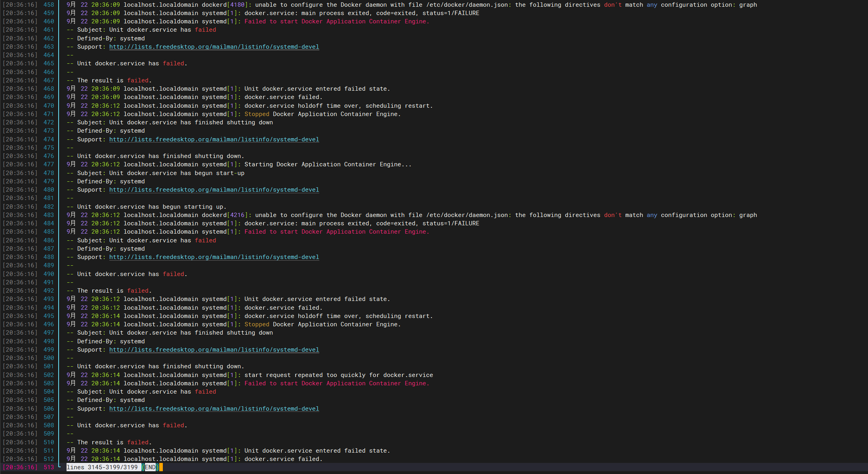Image resolution: width=868 pixels, height=474 pixels.
Task: Click 'Defined-By: systemd' on line 487
Action: [x=111, y=249]
